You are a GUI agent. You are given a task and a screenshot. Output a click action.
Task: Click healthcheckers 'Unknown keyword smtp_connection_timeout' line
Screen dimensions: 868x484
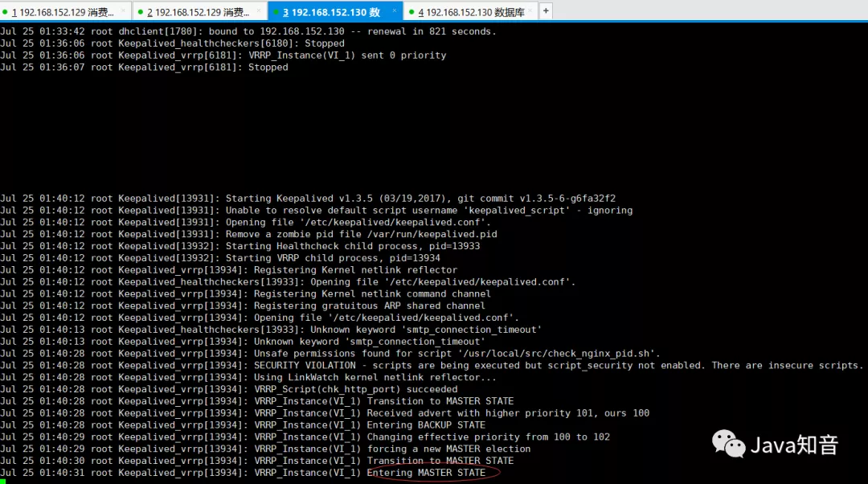271,330
